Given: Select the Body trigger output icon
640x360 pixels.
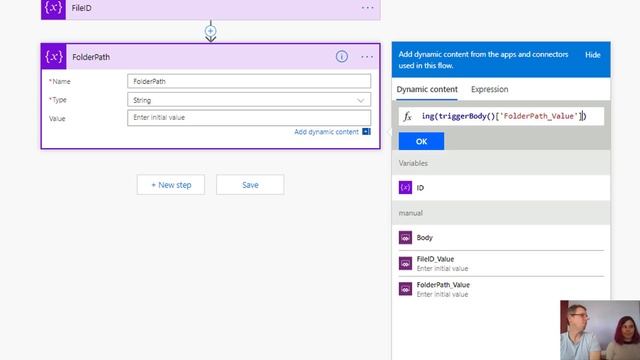Looking at the screenshot, I should point(405,238).
